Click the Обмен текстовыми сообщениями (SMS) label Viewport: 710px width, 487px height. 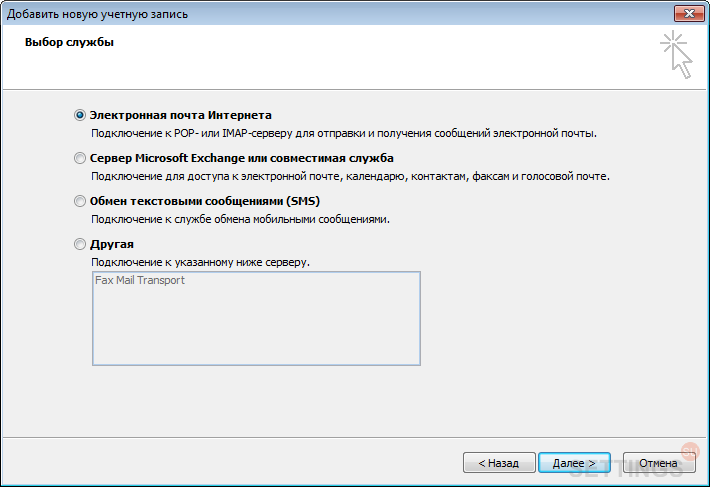pos(205,201)
